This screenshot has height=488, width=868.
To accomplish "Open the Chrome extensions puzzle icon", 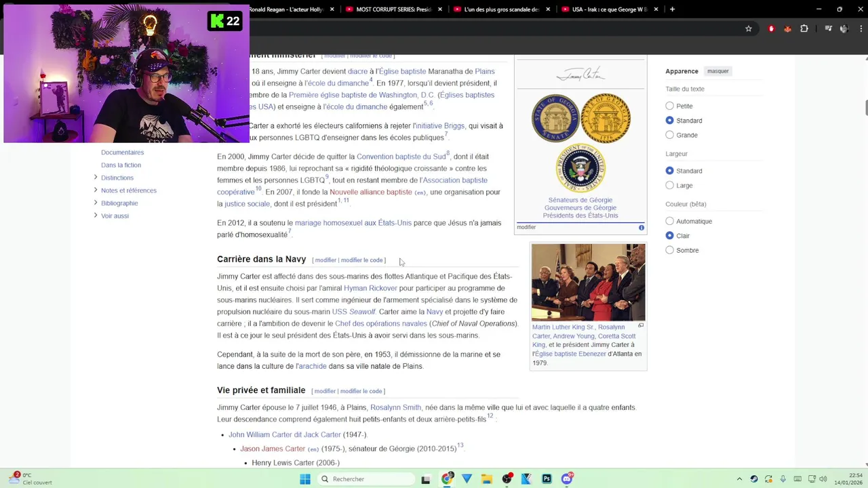I will click(x=804, y=28).
